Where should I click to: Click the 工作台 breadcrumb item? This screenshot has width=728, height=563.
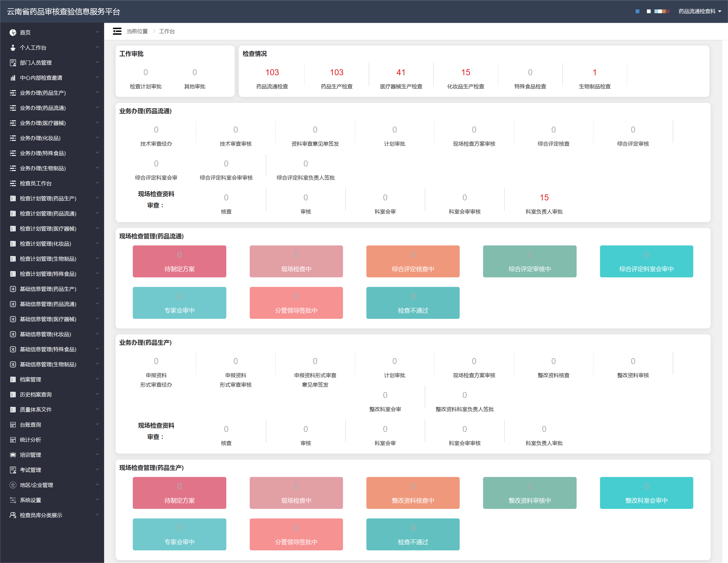pos(167,31)
